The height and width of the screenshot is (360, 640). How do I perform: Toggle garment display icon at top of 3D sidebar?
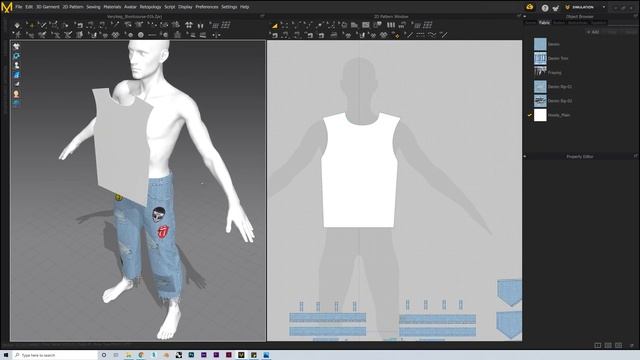tap(16, 46)
